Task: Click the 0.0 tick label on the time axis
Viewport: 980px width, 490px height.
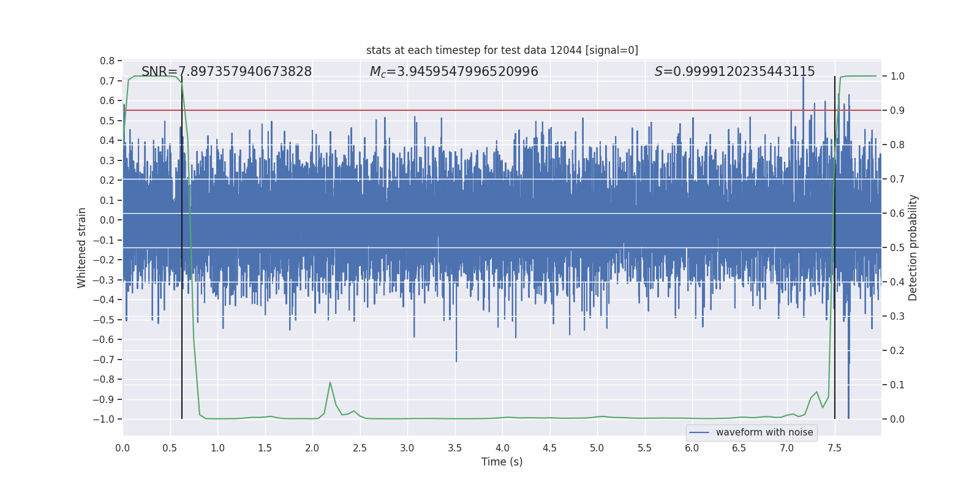Action: click(123, 448)
